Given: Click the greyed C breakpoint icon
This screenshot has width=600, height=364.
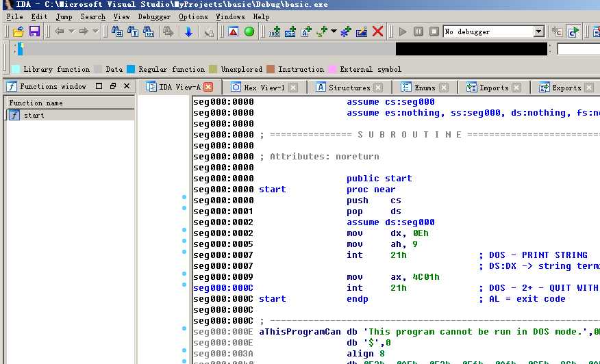Looking at the screenshot, I should coord(557,31).
